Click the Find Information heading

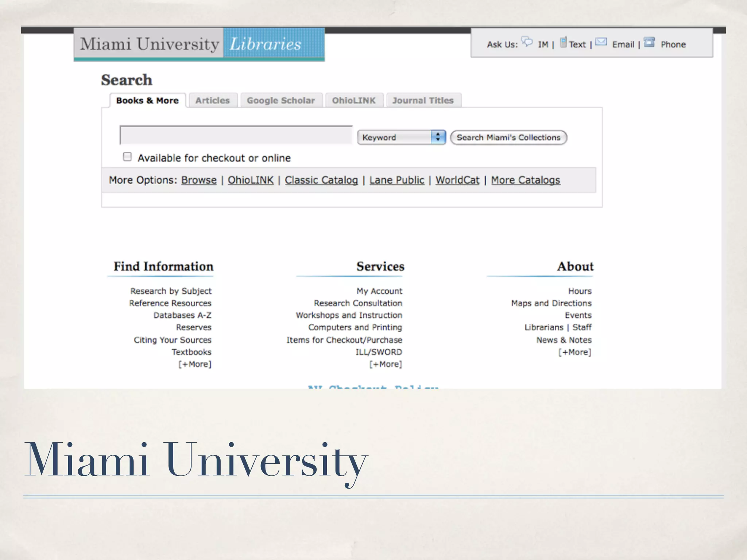tap(163, 267)
